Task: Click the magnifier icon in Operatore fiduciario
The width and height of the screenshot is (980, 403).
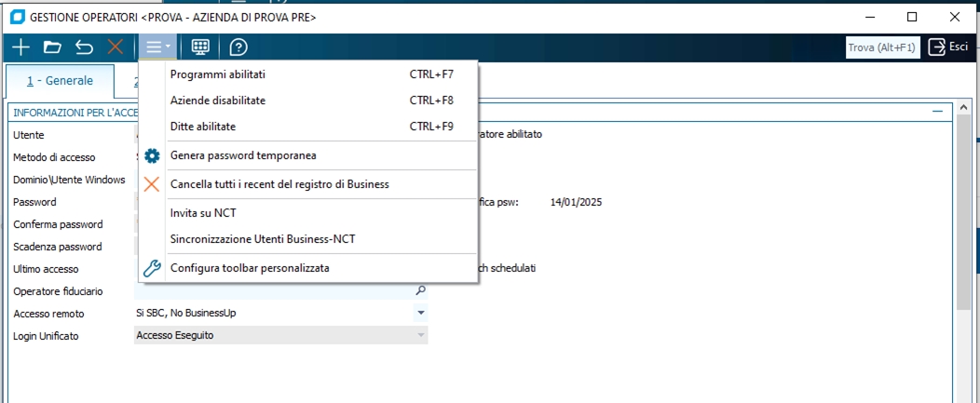Action: pos(420,290)
